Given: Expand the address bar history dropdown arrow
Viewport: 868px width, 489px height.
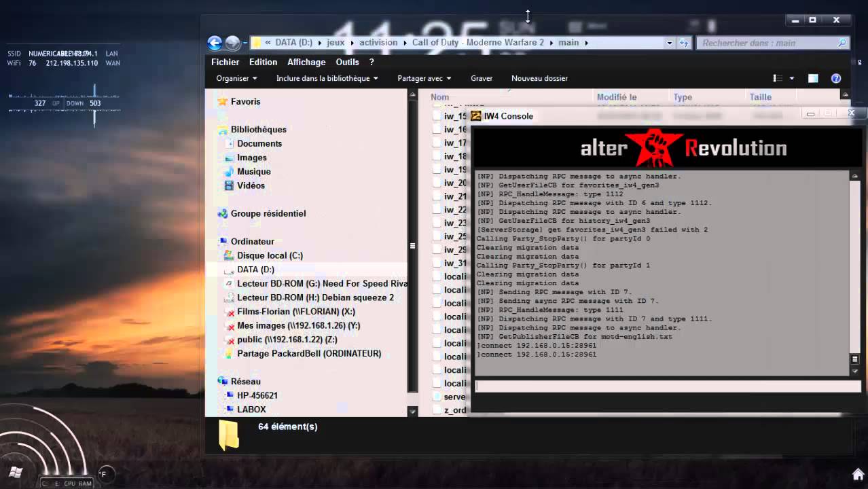Looking at the screenshot, I should pyautogui.click(x=669, y=43).
